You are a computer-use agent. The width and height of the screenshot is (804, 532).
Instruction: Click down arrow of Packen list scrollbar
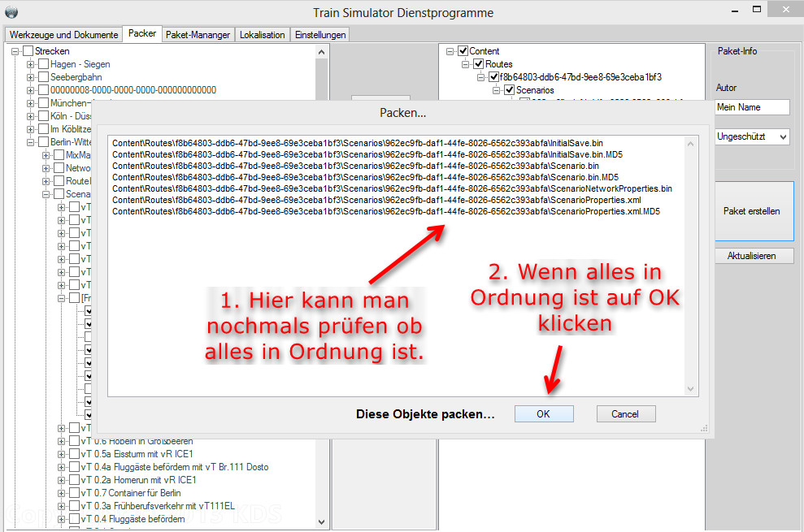pos(690,389)
